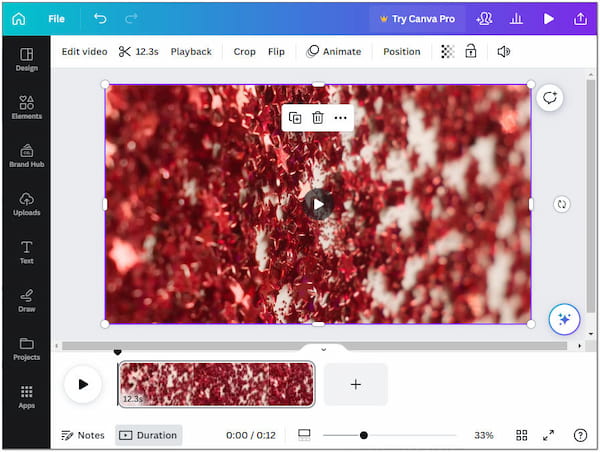Duplicate the selected video element
The height and width of the screenshot is (452, 600).
(295, 117)
